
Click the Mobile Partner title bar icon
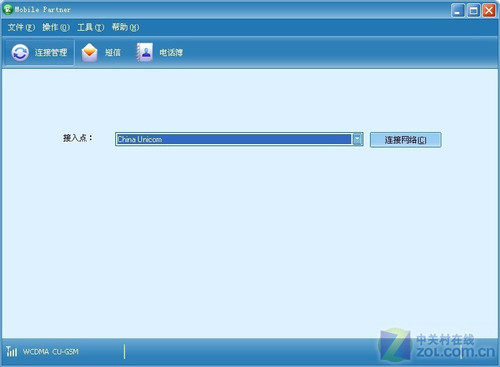(7, 9)
